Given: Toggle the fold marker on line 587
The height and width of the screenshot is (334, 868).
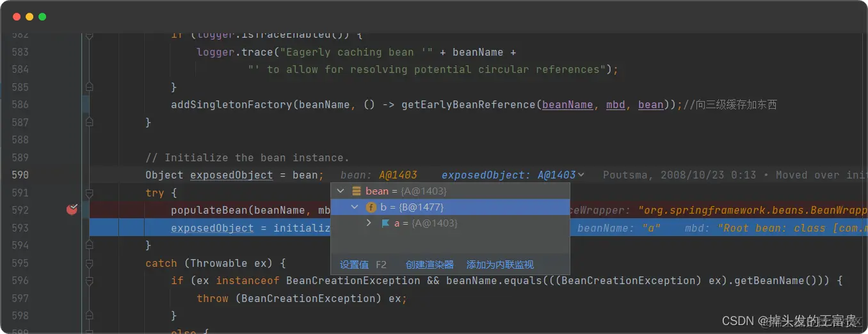Looking at the screenshot, I should click(90, 122).
